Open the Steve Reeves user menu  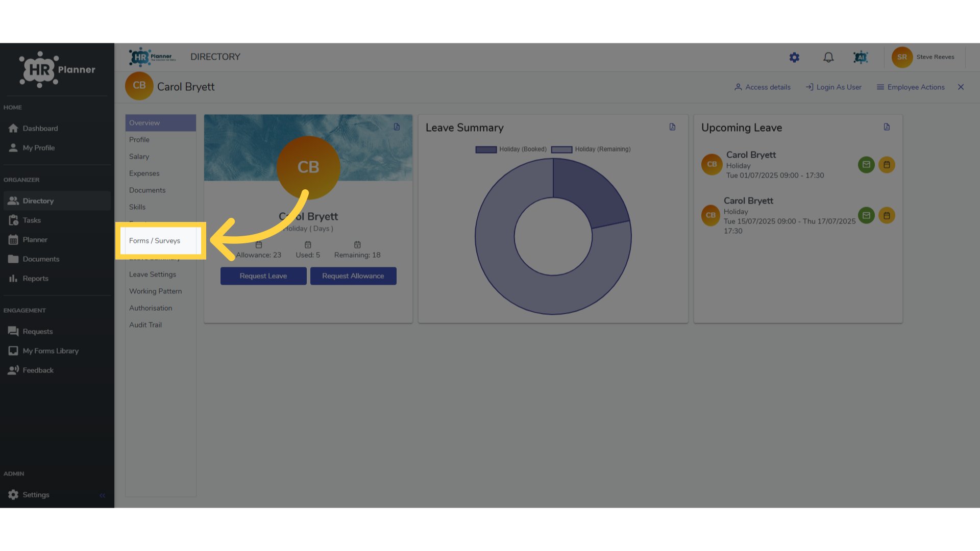(x=923, y=57)
